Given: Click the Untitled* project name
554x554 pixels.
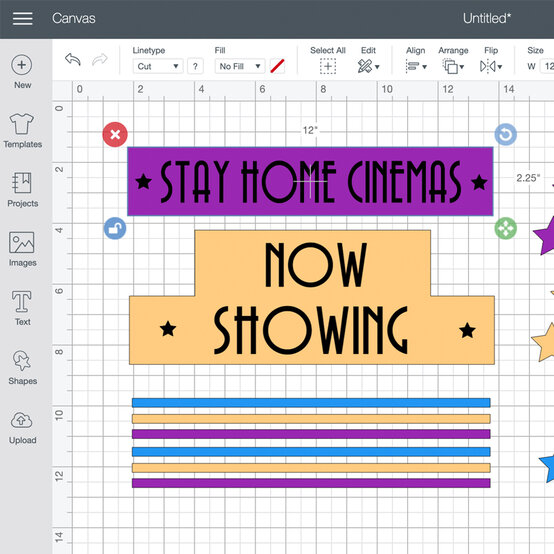Looking at the screenshot, I should pos(487,18).
